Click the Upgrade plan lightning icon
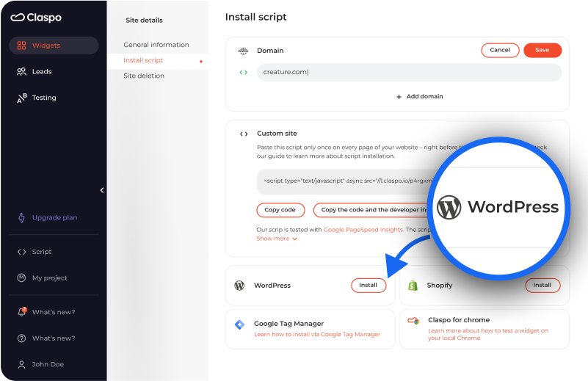Viewport: 588px width, 381px height. tap(21, 218)
